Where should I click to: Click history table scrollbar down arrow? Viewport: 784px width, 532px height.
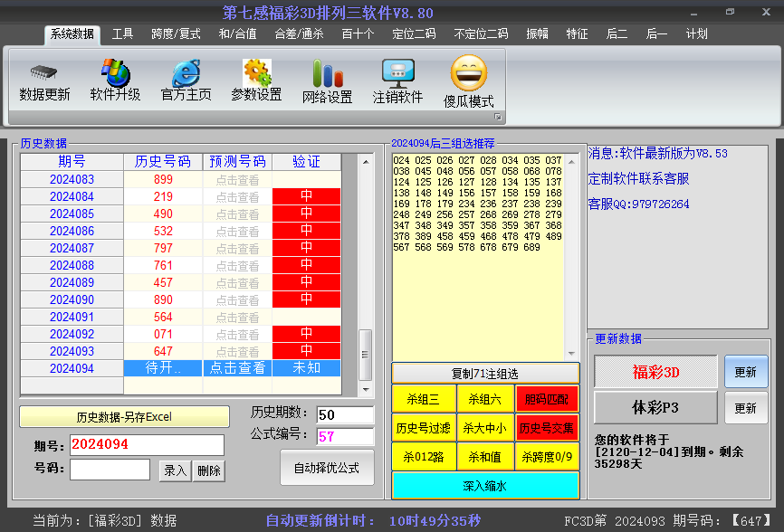(x=366, y=389)
